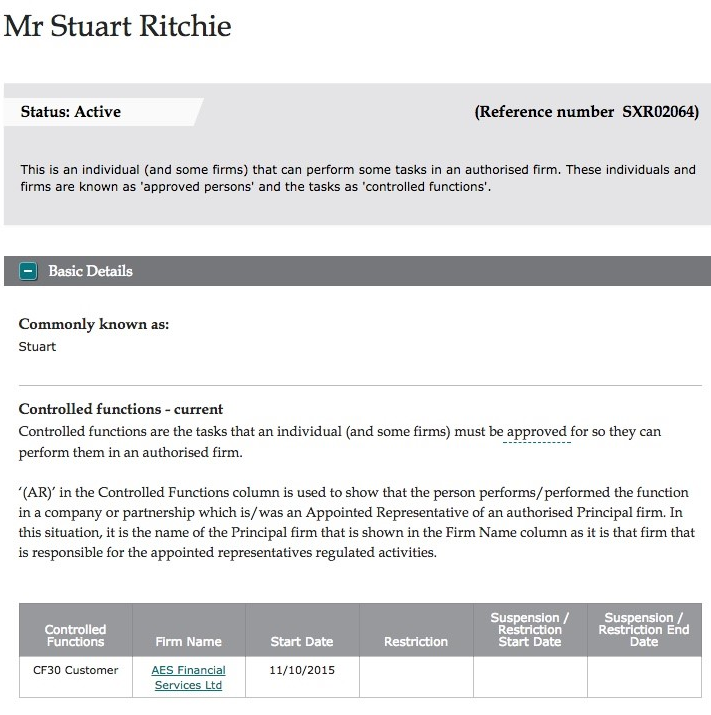Click the 11/10/2015 start date cell
Image resolution: width=711 pixels, height=715 pixels.
(x=302, y=677)
